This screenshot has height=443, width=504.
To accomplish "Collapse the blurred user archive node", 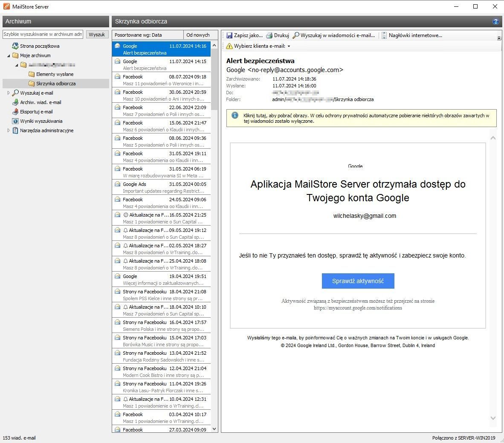I will pyautogui.click(x=17, y=65).
